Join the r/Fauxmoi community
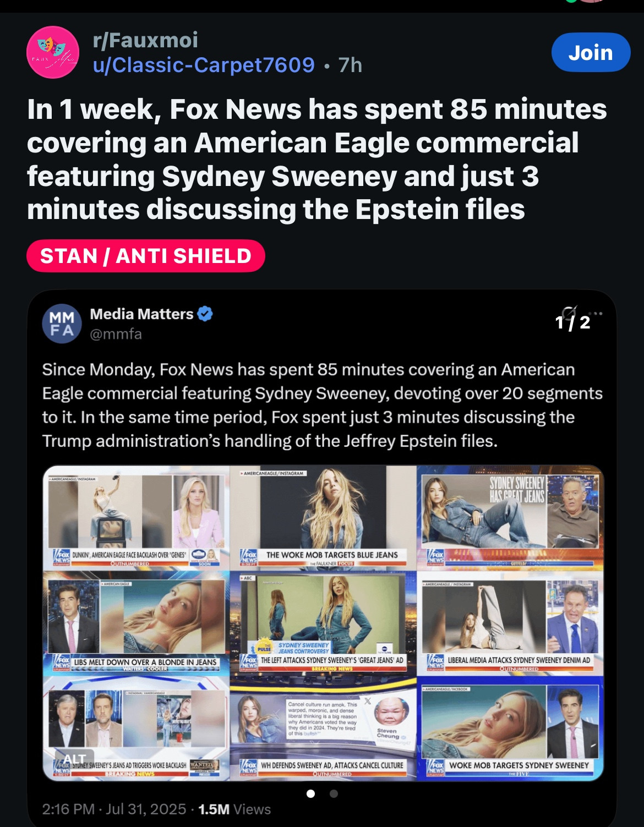644x827 pixels. tap(591, 53)
